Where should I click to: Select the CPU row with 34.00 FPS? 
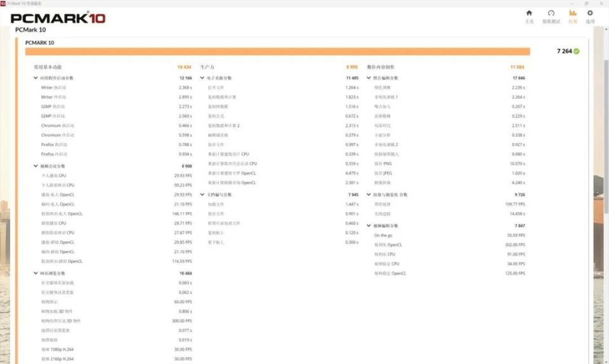[x=449, y=264]
